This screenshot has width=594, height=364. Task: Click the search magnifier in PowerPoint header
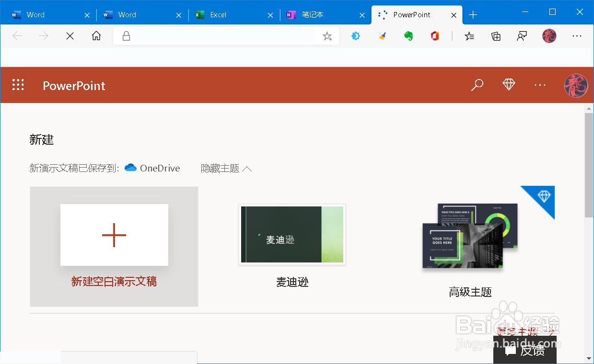(x=477, y=85)
